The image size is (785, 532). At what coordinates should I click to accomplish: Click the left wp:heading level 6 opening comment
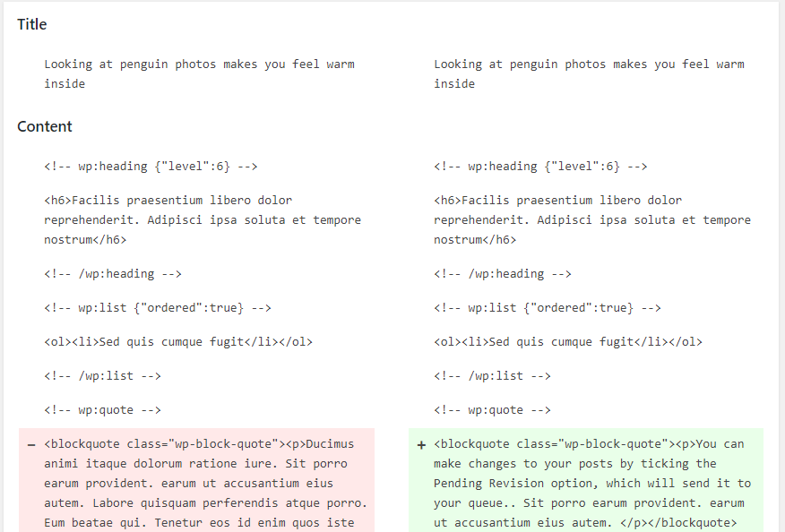(x=151, y=167)
